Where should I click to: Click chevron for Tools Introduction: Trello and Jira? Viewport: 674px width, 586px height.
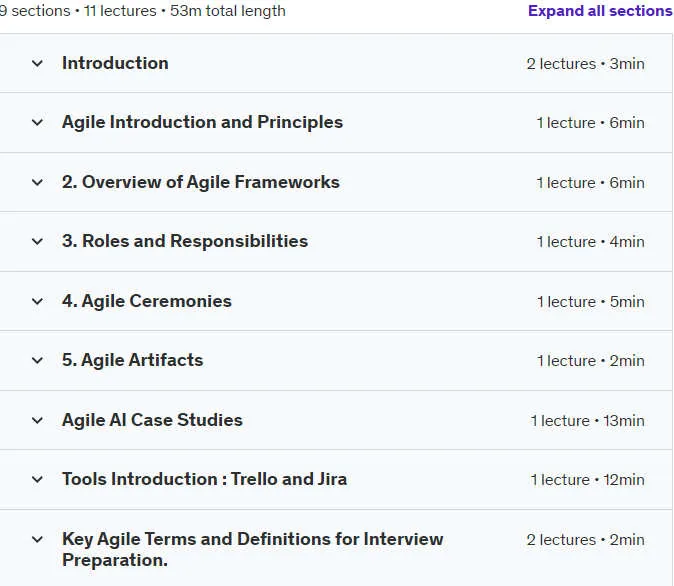(x=37, y=479)
